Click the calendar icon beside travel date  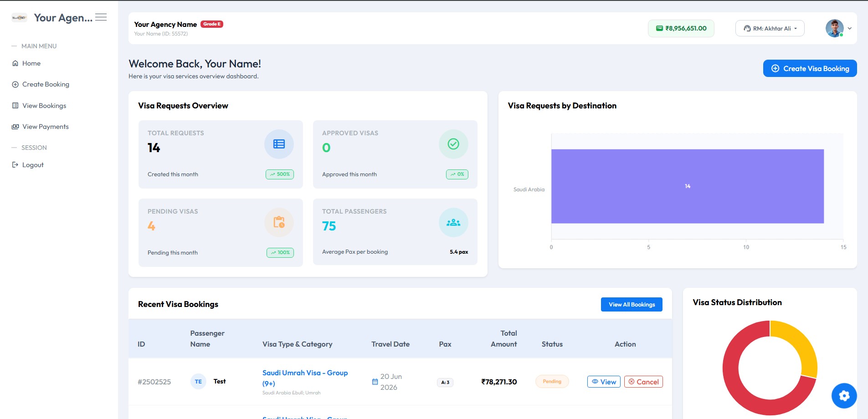375,382
